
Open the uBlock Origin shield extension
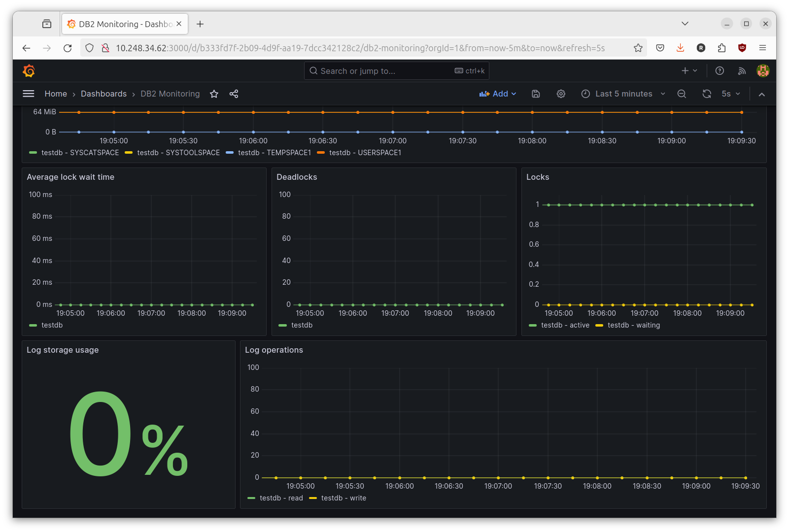coord(742,48)
